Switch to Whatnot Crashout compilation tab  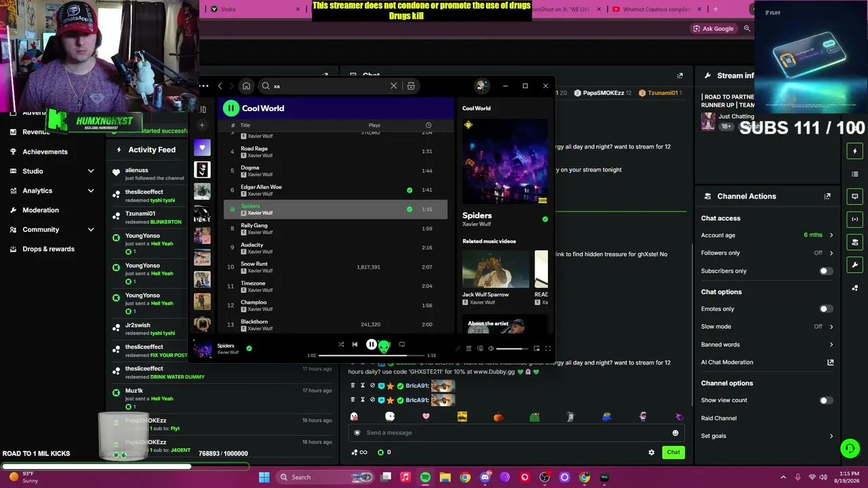[655, 9]
